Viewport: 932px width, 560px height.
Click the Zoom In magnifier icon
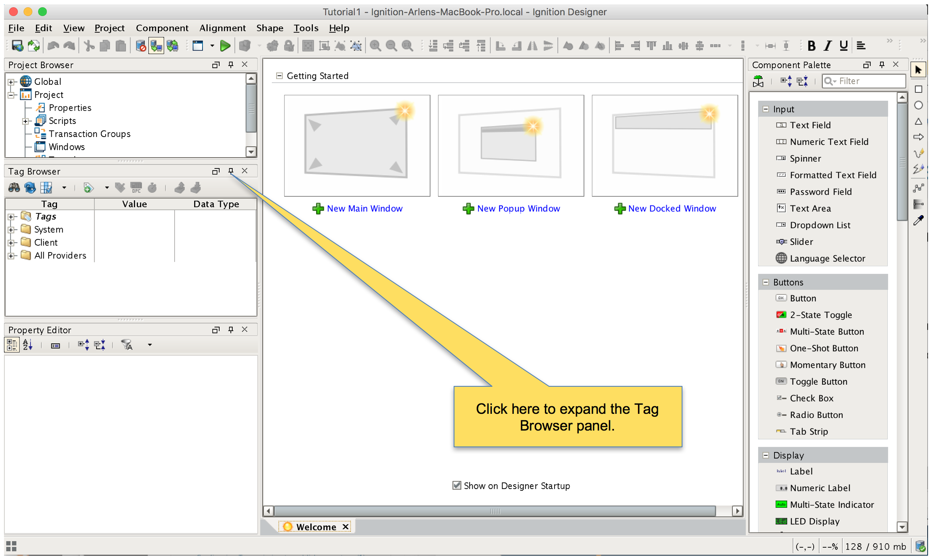(375, 46)
